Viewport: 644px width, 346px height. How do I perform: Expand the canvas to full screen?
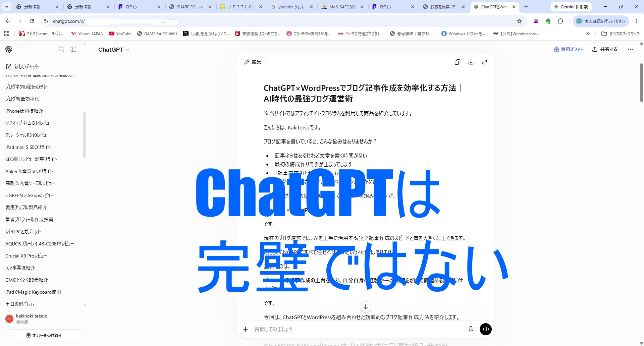[x=484, y=62]
